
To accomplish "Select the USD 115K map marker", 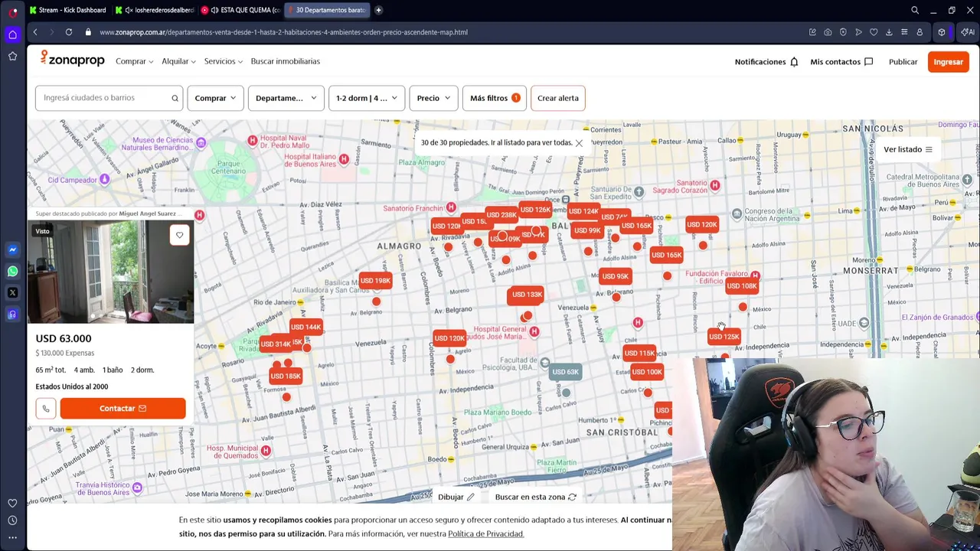I will point(639,354).
